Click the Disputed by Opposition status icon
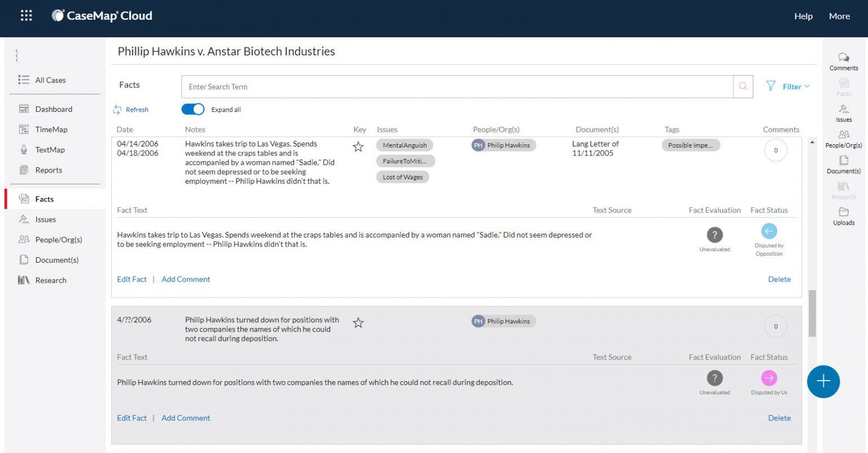The height and width of the screenshot is (453, 868). point(769,231)
